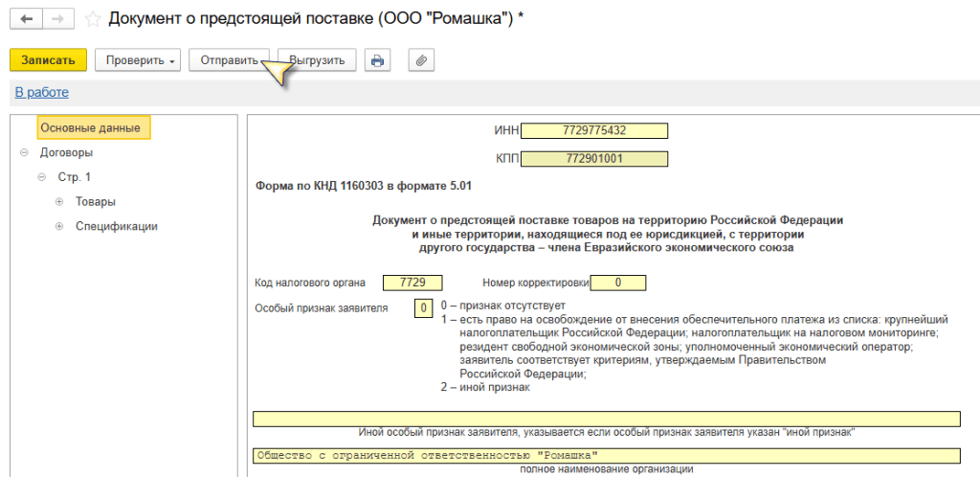This screenshot has width=980, height=477.
Task: Click the back navigation arrow
Action: coord(26,19)
